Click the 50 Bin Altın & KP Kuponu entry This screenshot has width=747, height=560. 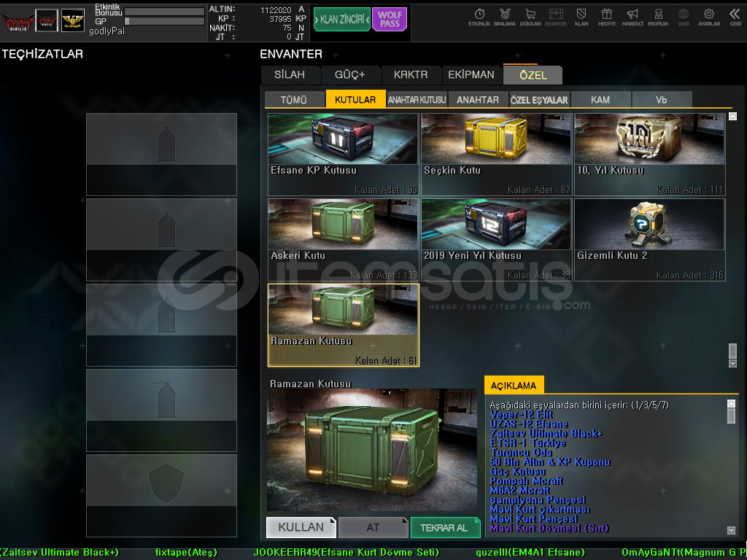pos(550,462)
